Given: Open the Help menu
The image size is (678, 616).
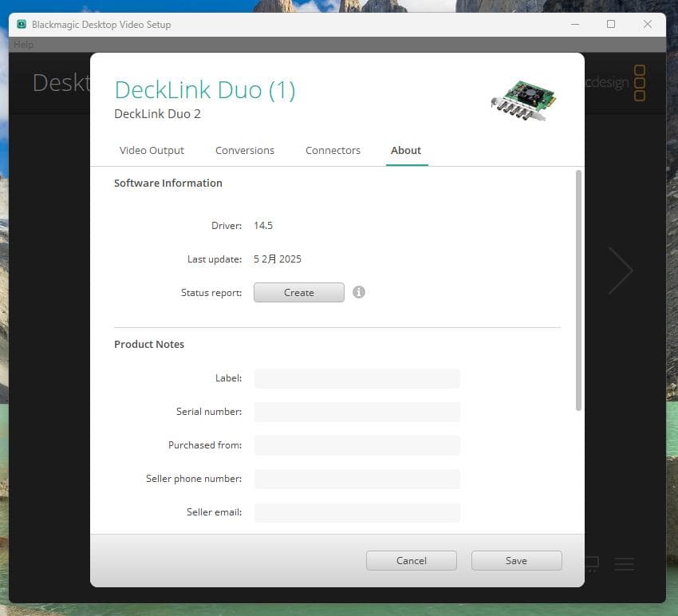Looking at the screenshot, I should pyautogui.click(x=23, y=45).
